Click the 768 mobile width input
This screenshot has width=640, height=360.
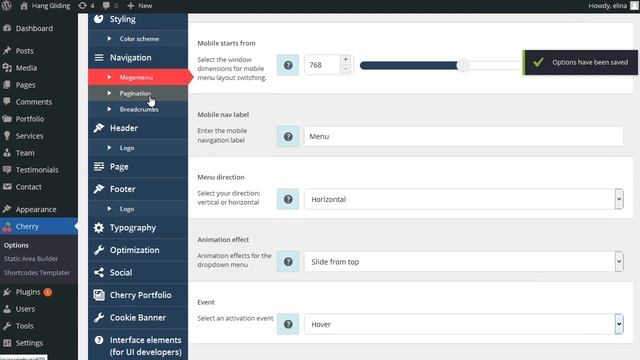pyautogui.click(x=322, y=65)
